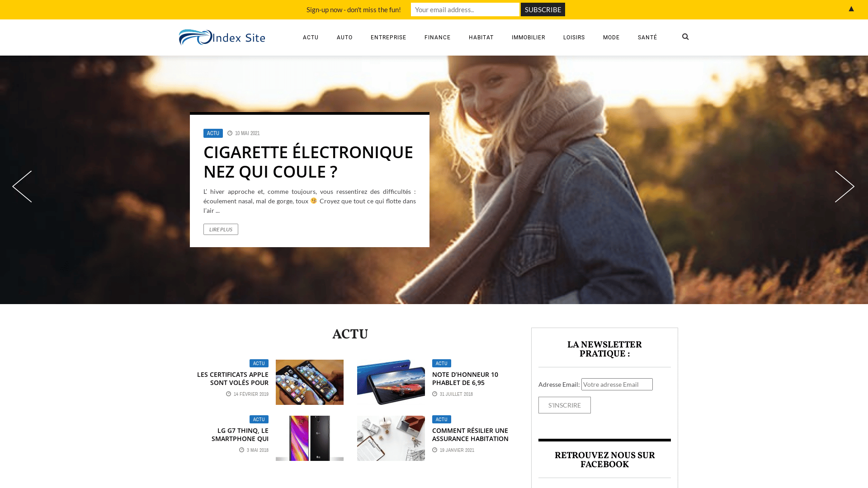Click the S'INSCRIRE newsletter button

click(565, 405)
